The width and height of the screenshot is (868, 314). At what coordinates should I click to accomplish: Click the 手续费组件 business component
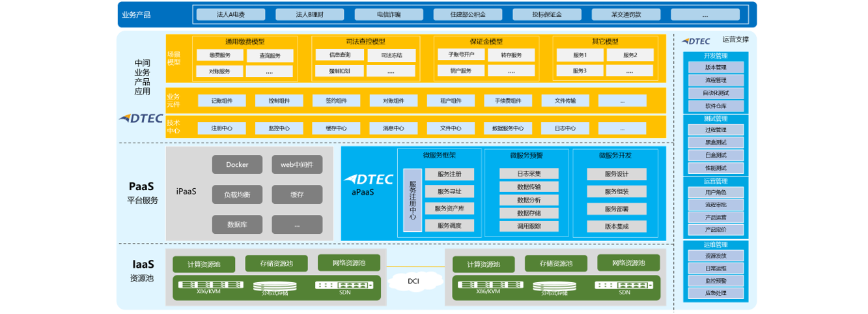pyautogui.click(x=508, y=101)
